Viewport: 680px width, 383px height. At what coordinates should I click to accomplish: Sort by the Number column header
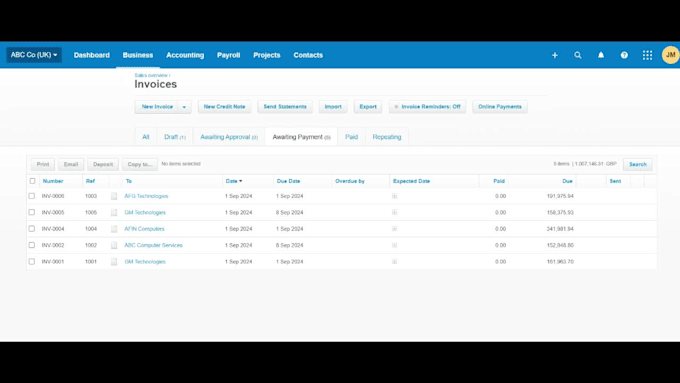click(53, 181)
